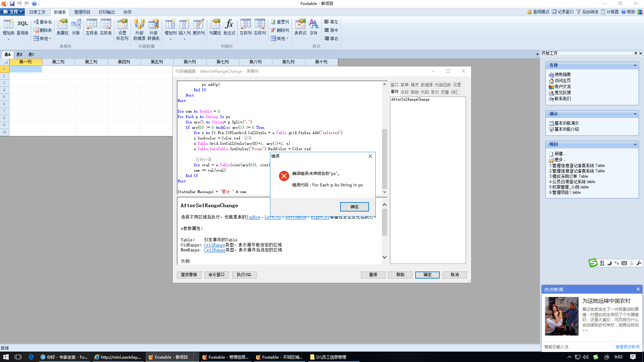Open the 字体 font icon
This screenshot has width=644, height=362.
[x=314, y=27]
